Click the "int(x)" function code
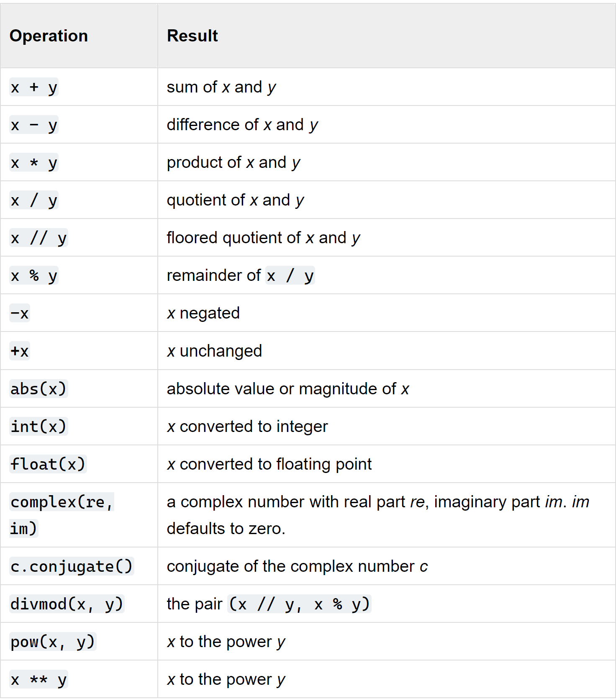The width and height of the screenshot is (616, 699). [x=38, y=426]
